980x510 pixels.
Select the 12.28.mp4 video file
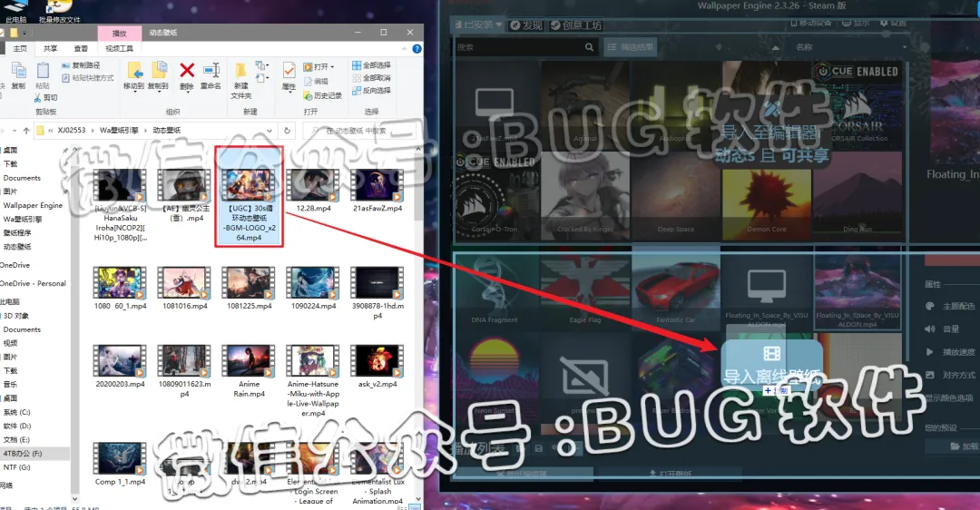point(313,190)
